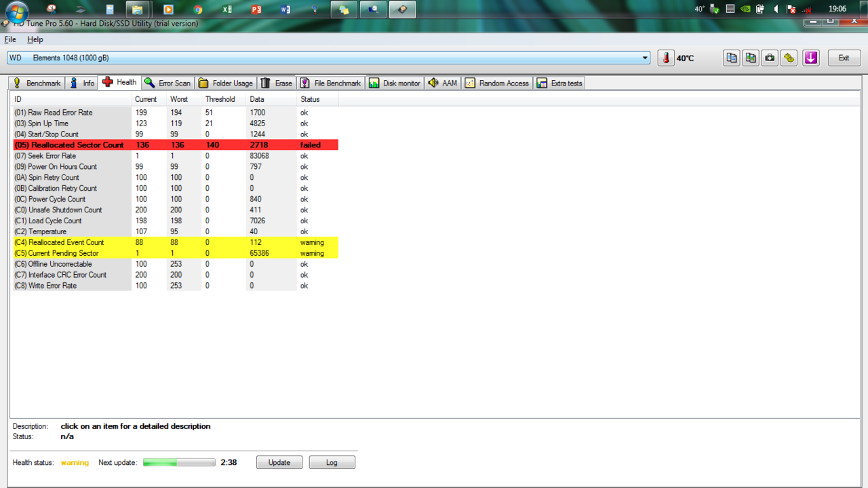This screenshot has width=868, height=488.
Task: Switch to the Info tab
Action: click(82, 83)
